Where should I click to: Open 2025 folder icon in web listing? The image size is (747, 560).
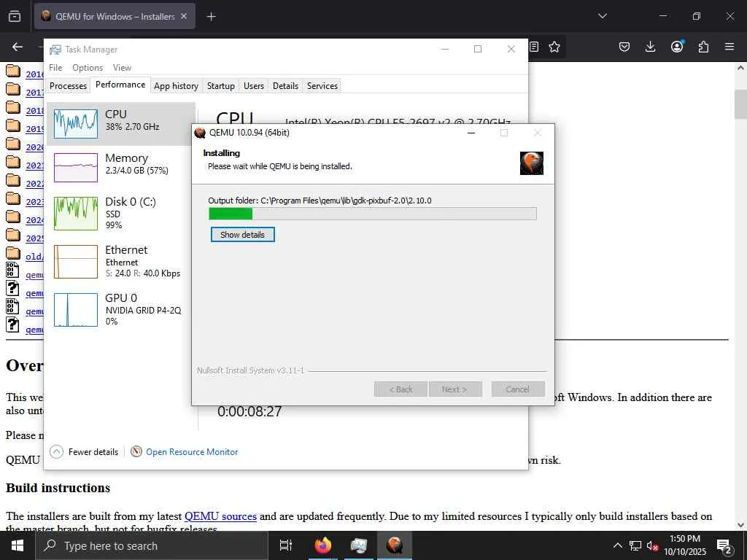click(x=13, y=236)
